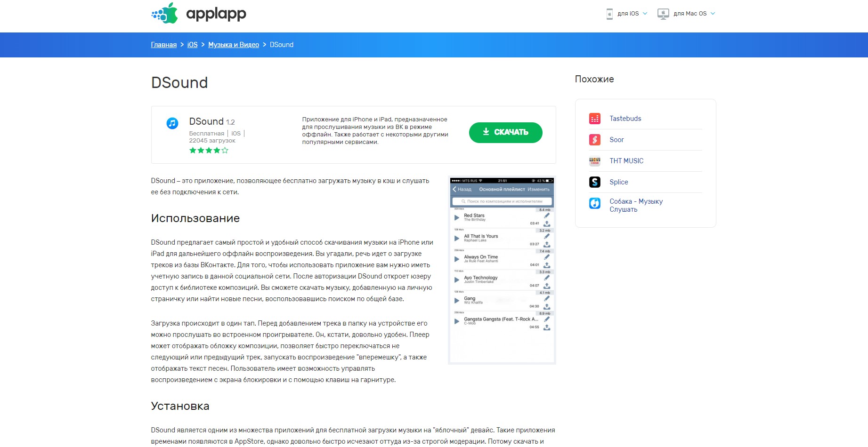868x447 pixels.
Task: Go to Главная breadcrumb link
Action: [x=164, y=45]
